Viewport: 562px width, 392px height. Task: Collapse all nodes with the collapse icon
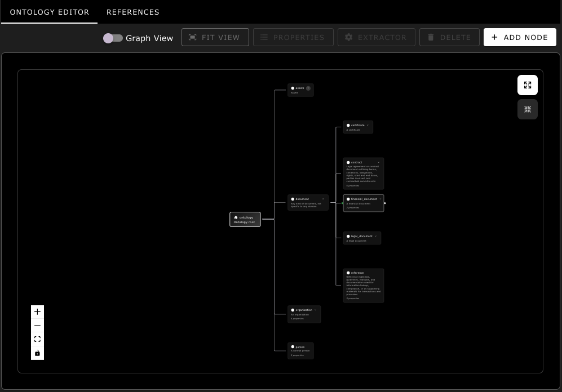tap(527, 109)
